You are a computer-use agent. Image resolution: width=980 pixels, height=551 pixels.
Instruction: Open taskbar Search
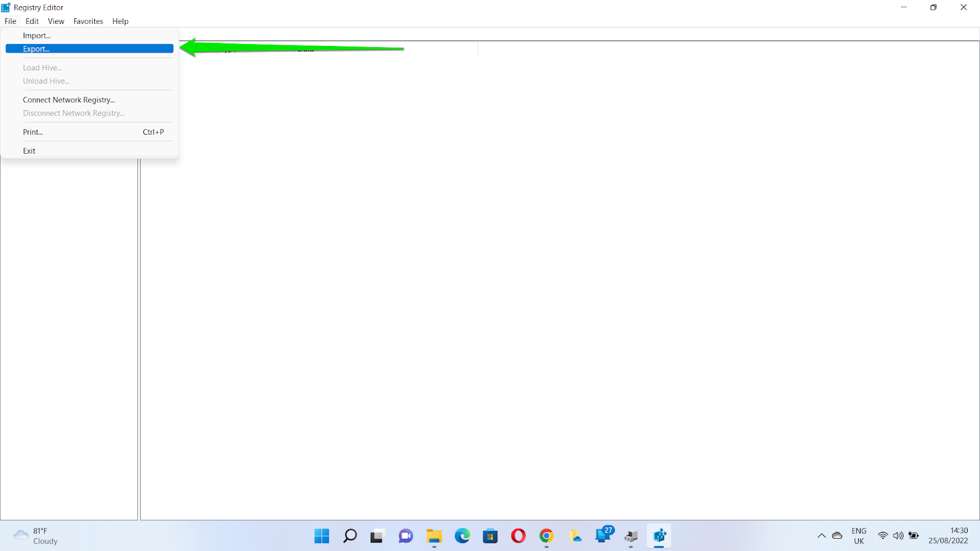[350, 536]
